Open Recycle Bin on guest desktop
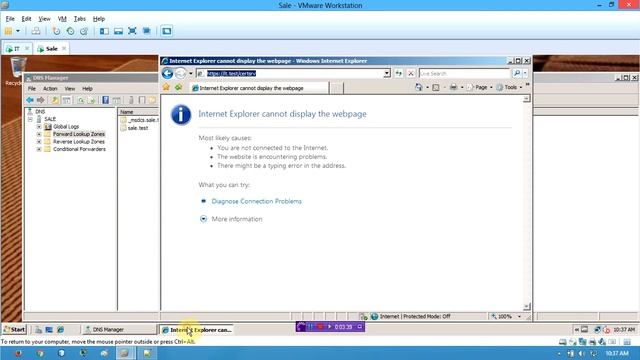640x360 pixels. (18, 71)
